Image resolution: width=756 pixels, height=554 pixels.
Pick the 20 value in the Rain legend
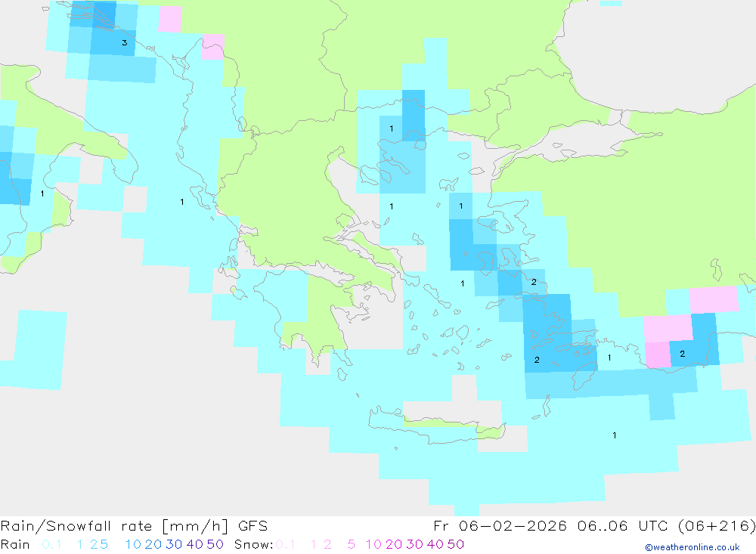(153, 544)
